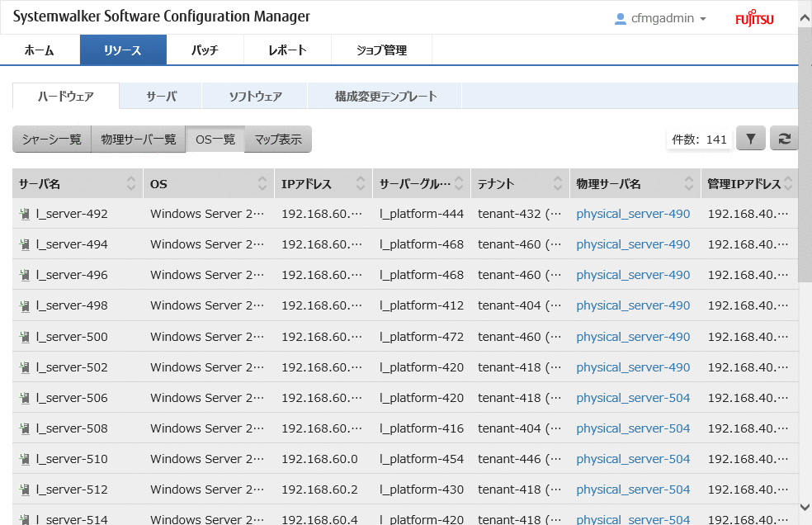Open the cfmgadmin user menu
This screenshot has width=812, height=525.
pyautogui.click(x=661, y=19)
